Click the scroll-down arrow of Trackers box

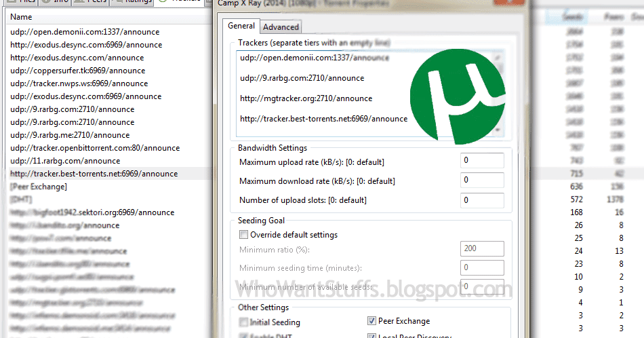click(498, 130)
